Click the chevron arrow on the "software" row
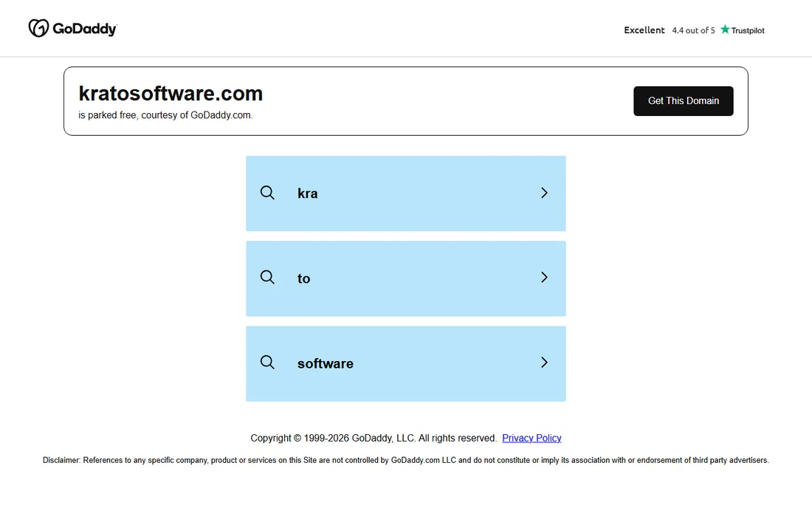 pyautogui.click(x=544, y=363)
